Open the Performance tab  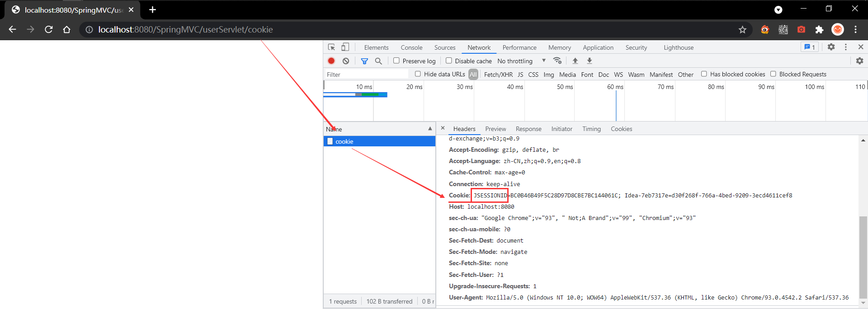pos(519,47)
